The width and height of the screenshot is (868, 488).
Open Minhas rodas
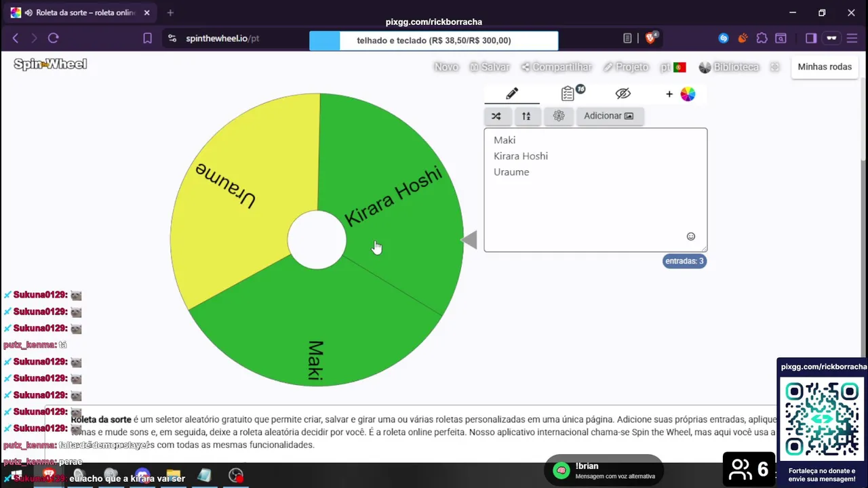pyautogui.click(x=825, y=66)
